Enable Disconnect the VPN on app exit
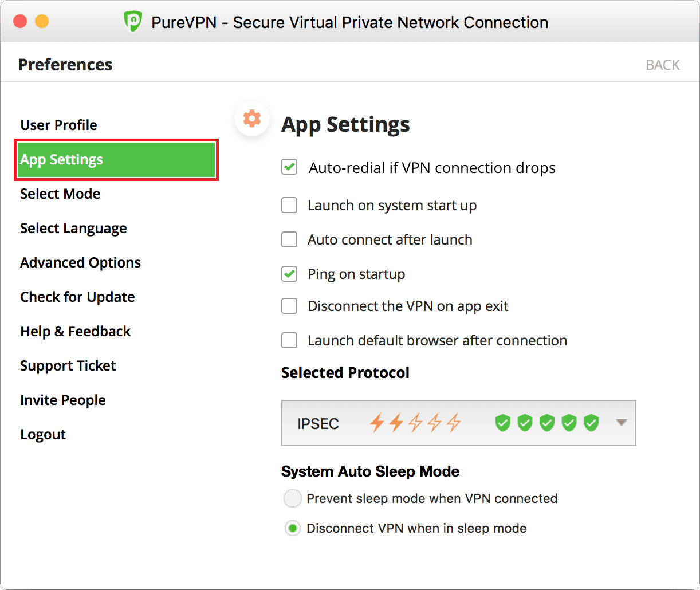 289,306
